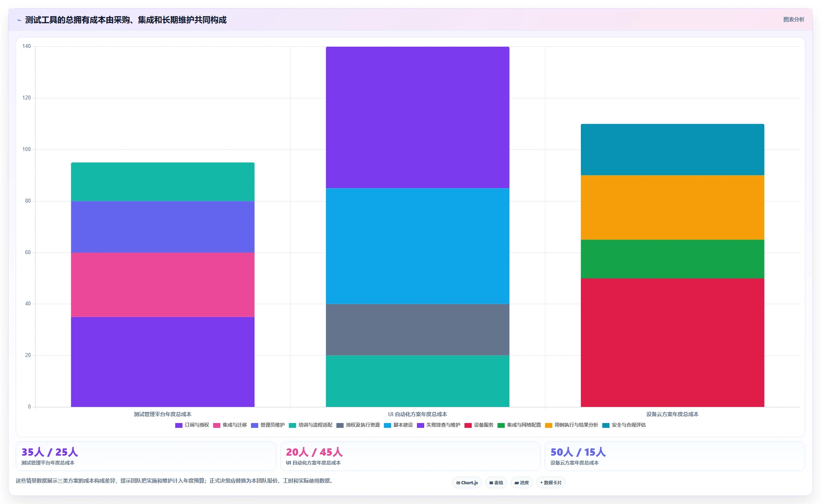Image resolution: width=821 pixels, height=504 pixels.
Task: Click the footer note starting 这些情景数据展示
Action: pos(175,481)
